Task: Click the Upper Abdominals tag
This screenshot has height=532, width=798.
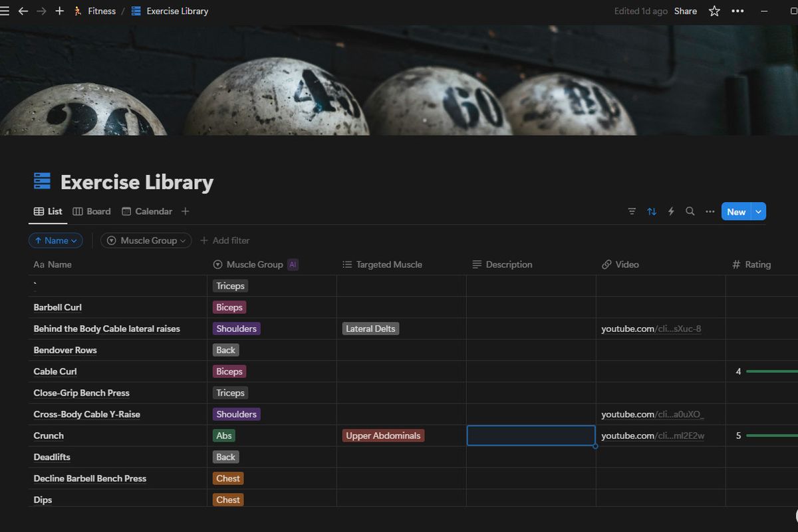Action: point(383,436)
